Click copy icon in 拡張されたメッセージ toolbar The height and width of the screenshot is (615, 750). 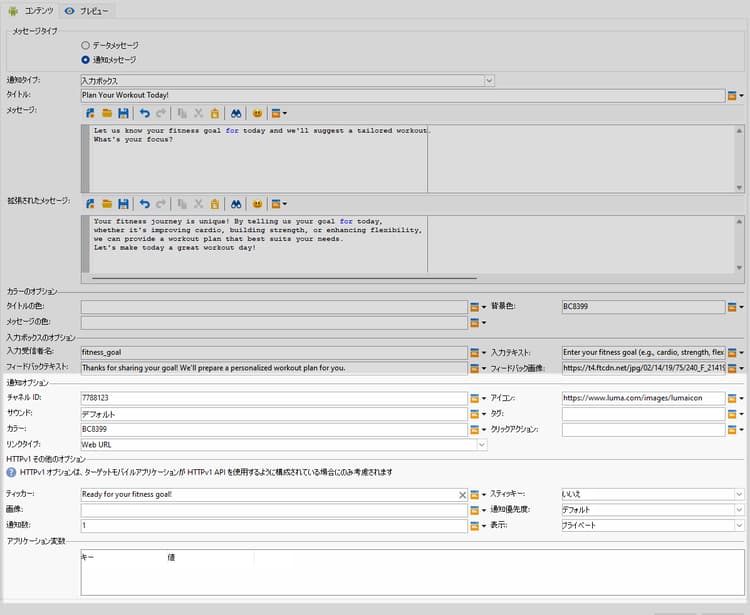coord(182,204)
